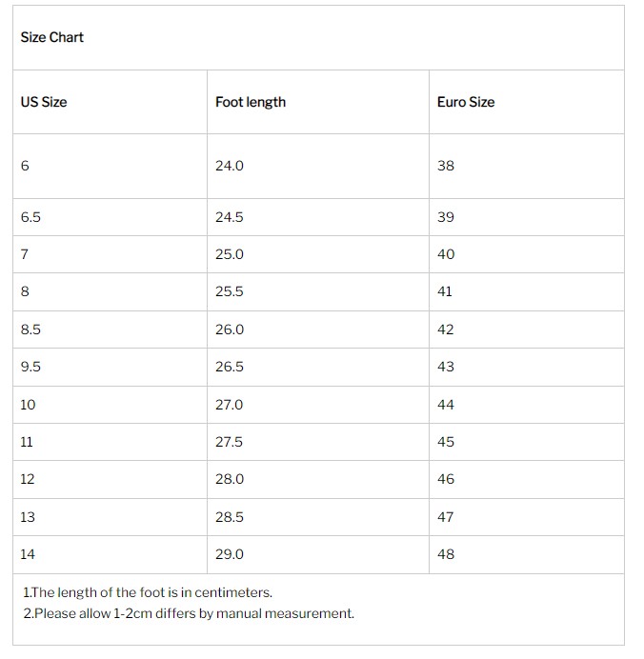Select the foot length 25.0 cell
Screen dimensions: 644x659
coord(230,254)
